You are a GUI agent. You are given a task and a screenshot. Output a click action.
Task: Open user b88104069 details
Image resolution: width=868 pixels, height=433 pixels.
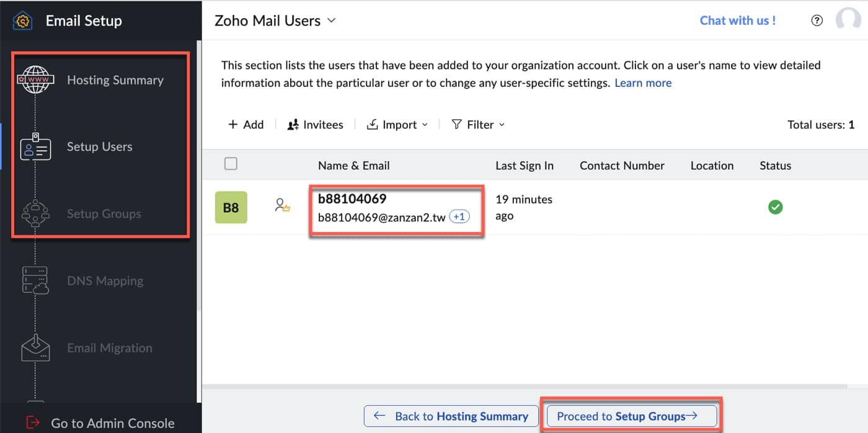352,199
